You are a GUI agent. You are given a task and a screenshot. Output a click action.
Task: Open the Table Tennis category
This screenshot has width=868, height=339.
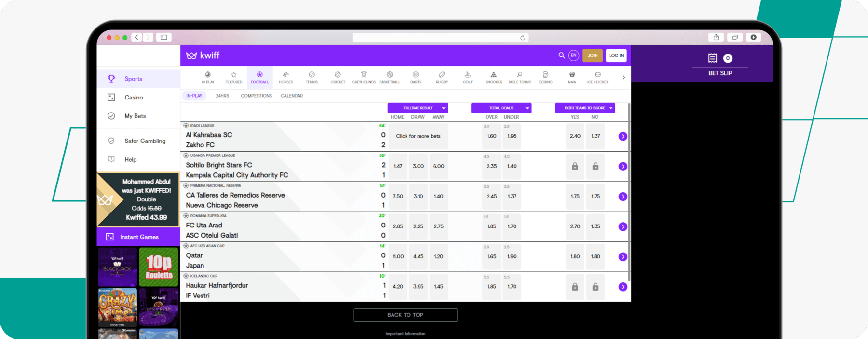pyautogui.click(x=520, y=77)
